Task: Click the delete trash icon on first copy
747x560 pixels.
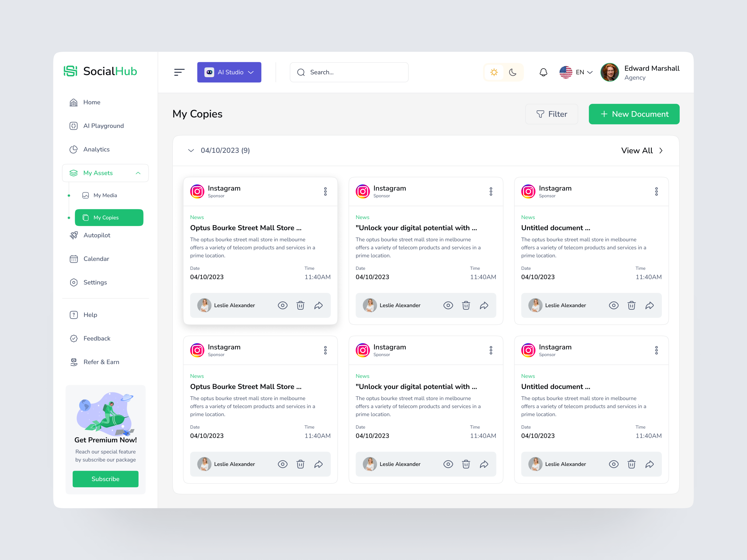Action: pos(301,305)
